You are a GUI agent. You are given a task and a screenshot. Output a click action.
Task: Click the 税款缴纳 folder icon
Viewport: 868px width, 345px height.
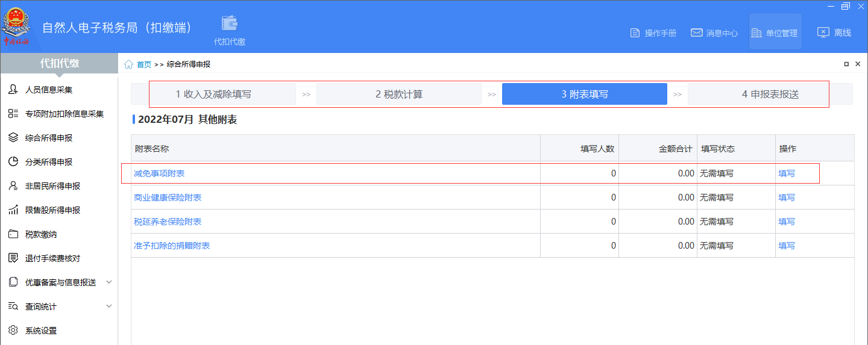coord(13,234)
